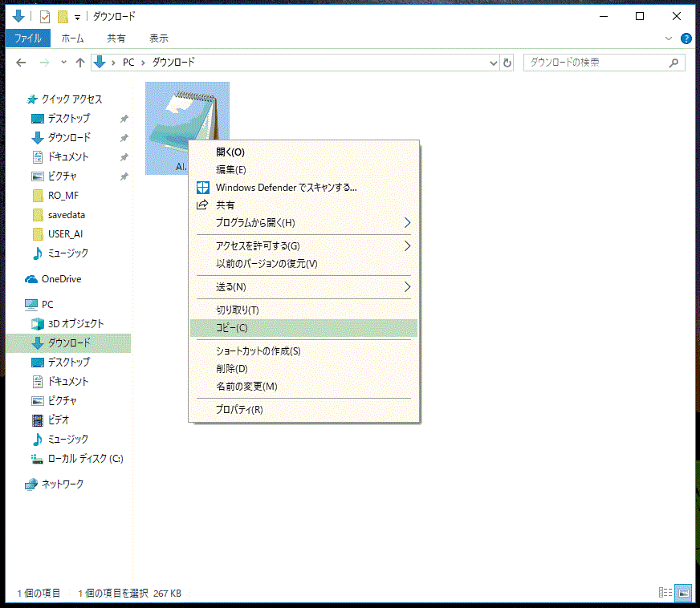Select the PC node in navigation pane
The image size is (700, 608).
point(47,305)
